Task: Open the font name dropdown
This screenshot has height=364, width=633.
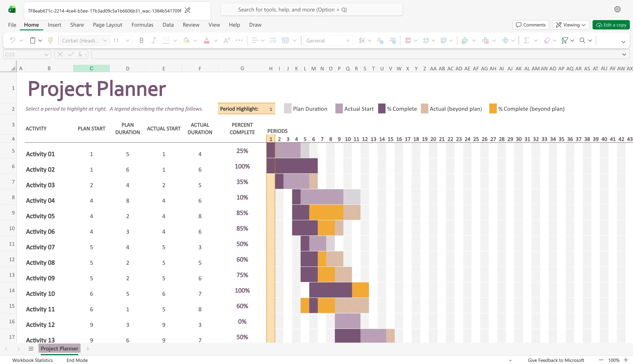Action: click(105, 40)
